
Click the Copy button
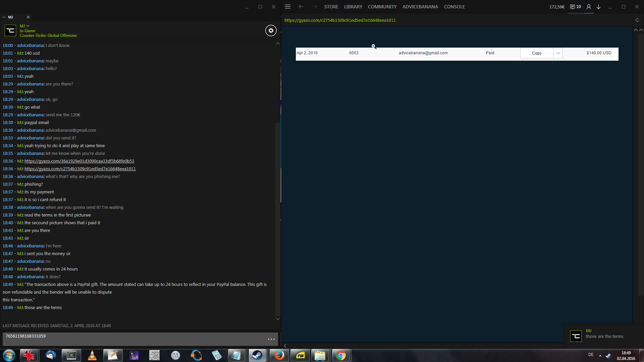pos(537,53)
